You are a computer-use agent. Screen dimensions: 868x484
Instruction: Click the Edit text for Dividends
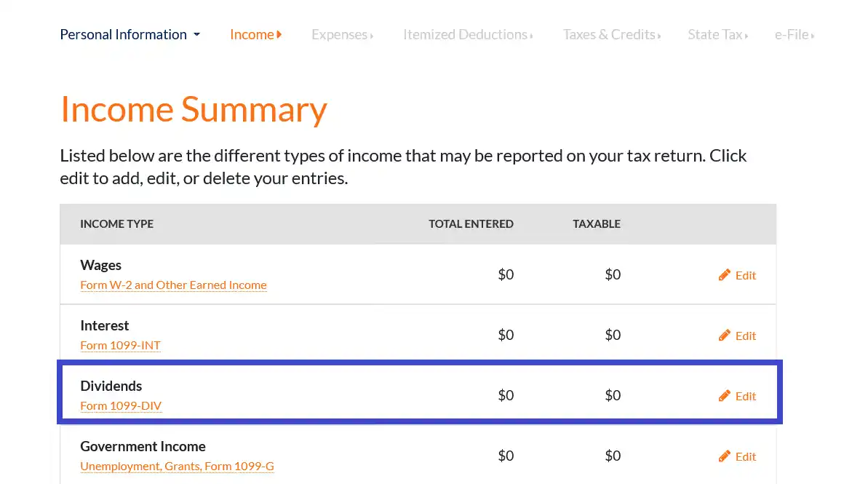[x=746, y=396]
